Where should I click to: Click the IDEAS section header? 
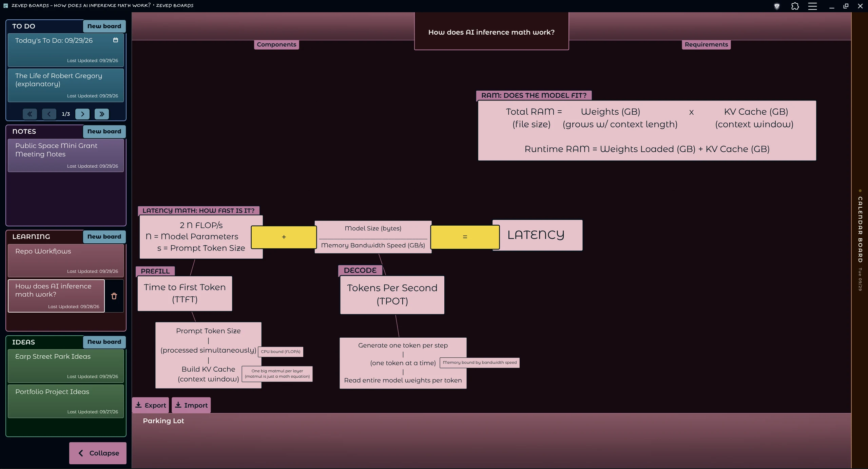click(x=24, y=342)
